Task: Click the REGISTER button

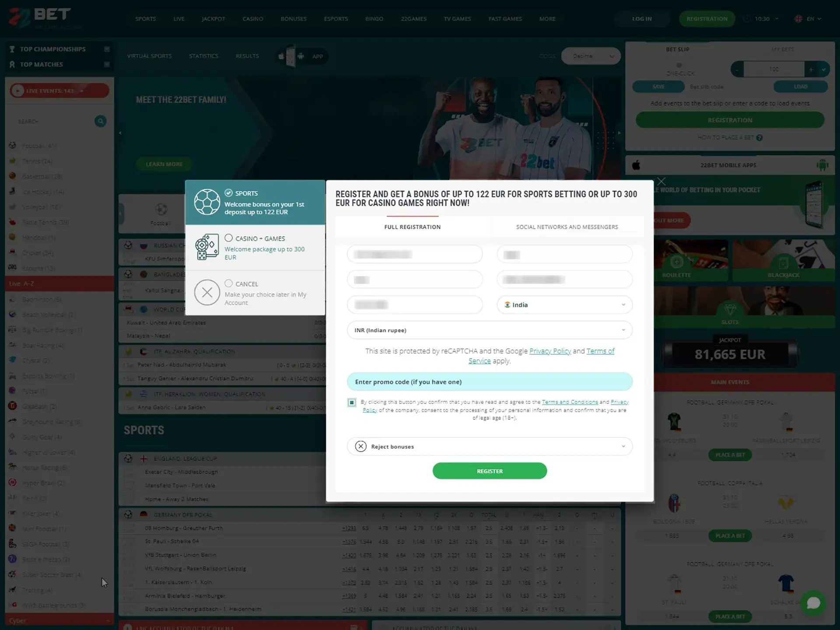Action: (490, 470)
